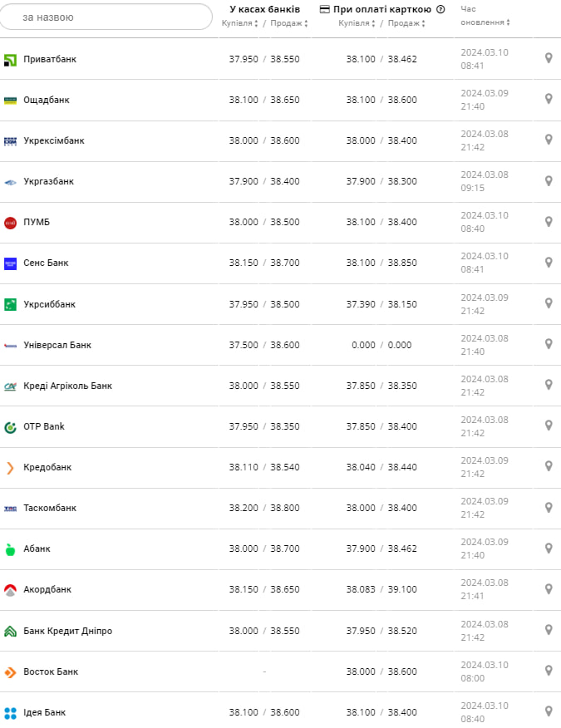The height and width of the screenshot is (728, 561).
Task: Click the Укрсиббанк logo icon
Action: 10,304
